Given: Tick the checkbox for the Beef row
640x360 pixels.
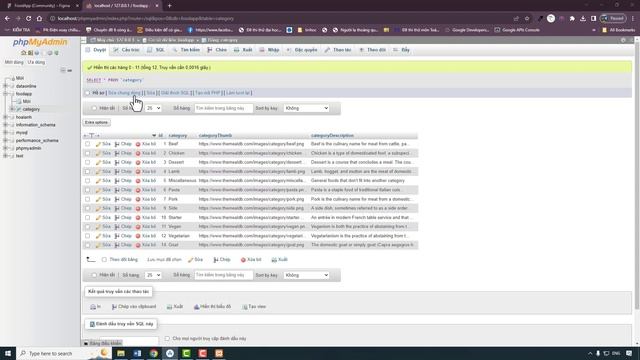Looking at the screenshot, I should (x=87, y=144).
